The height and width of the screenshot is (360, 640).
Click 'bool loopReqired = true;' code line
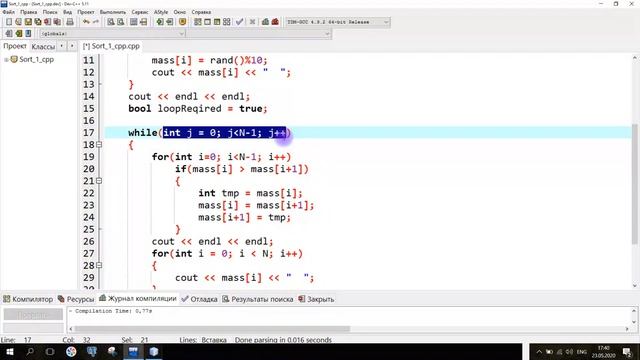[198, 109]
